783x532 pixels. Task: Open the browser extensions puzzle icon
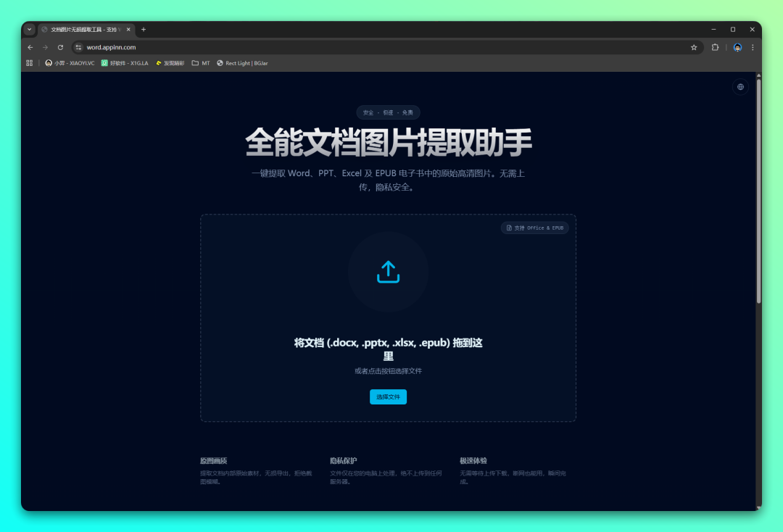coord(715,47)
